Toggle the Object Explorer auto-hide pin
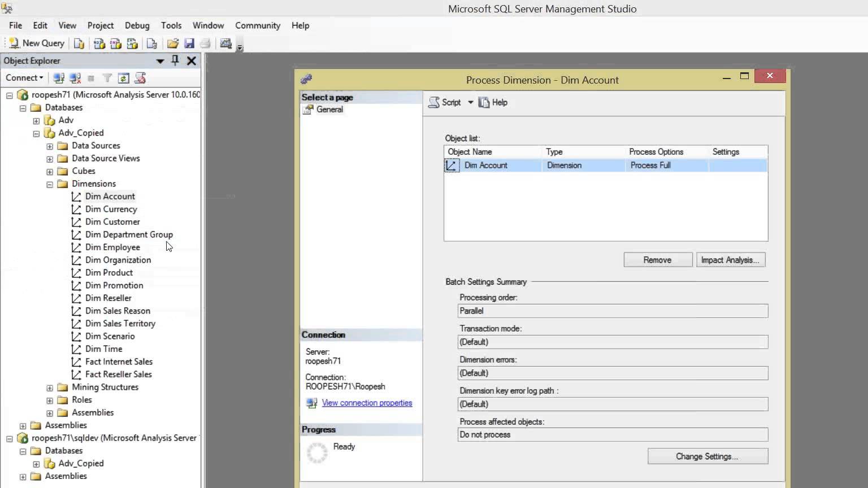This screenshot has width=868, height=488. [175, 60]
